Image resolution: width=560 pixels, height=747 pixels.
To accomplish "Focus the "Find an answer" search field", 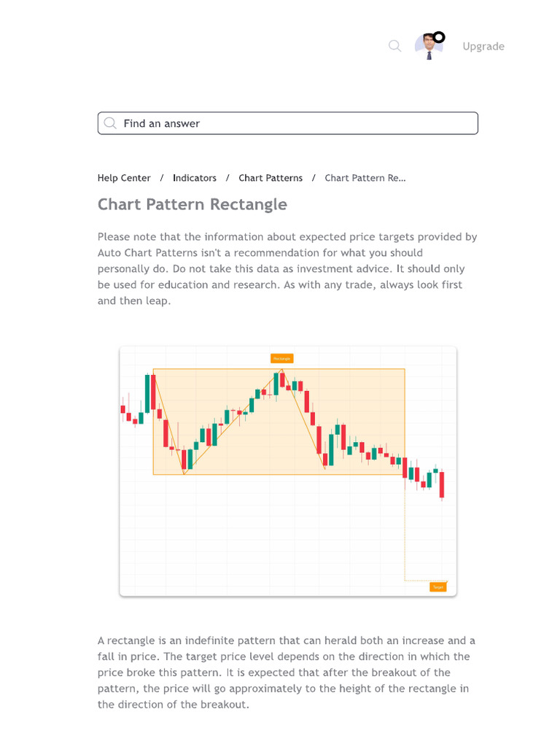I will 292,123.
